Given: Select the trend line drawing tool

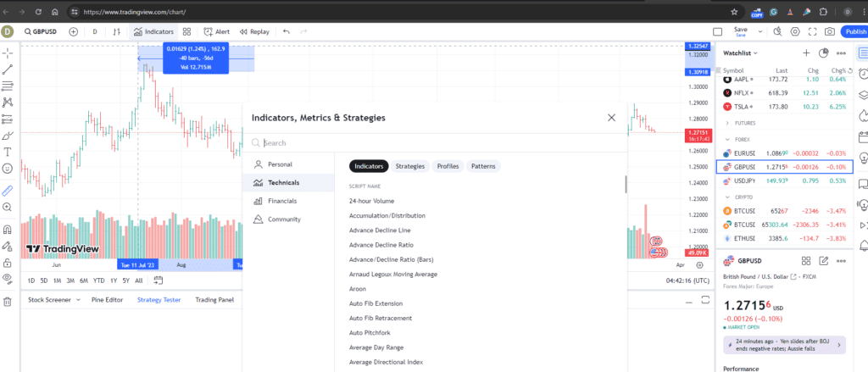Looking at the screenshot, I should (8, 69).
